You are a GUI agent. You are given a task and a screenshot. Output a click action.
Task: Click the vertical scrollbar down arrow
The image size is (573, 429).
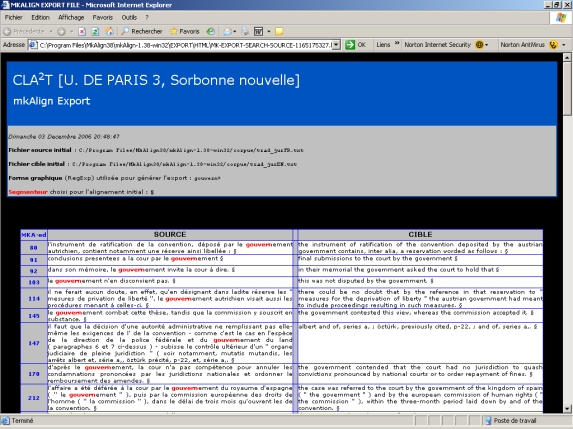(x=567, y=409)
